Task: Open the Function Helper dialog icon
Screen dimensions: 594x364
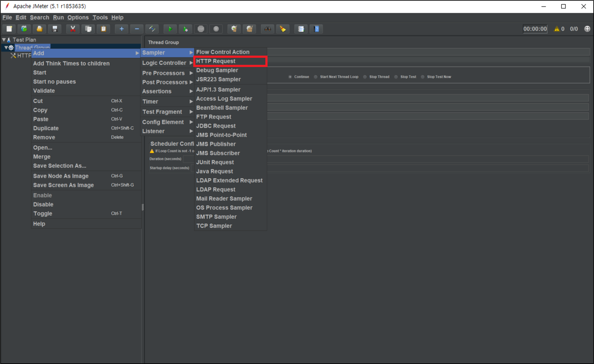Action: point(301,29)
